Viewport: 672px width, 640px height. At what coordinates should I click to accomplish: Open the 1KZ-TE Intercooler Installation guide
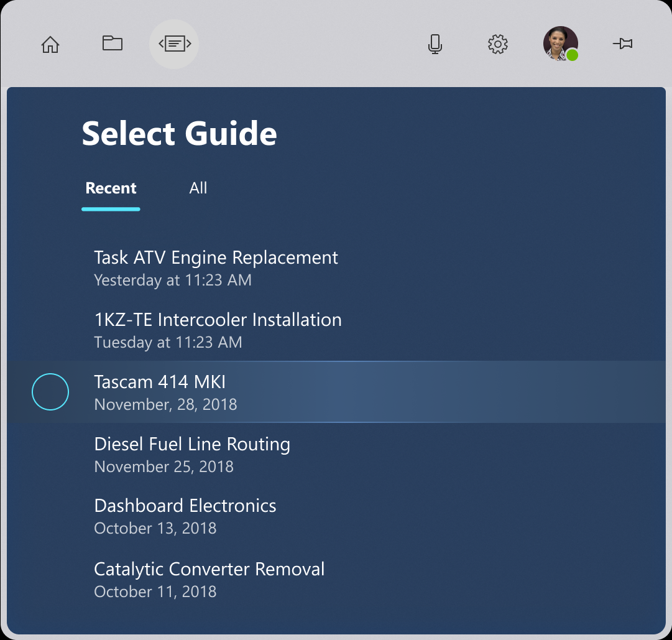[x=218, y=320]
